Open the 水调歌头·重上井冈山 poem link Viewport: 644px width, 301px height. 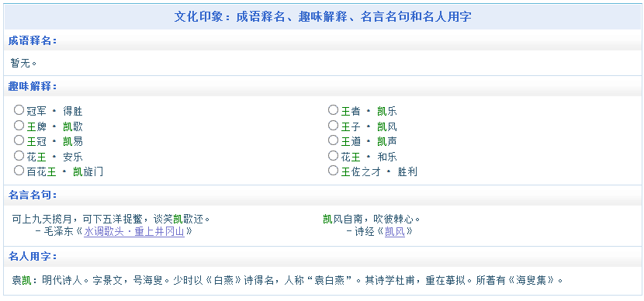click(x=134, y=232)
